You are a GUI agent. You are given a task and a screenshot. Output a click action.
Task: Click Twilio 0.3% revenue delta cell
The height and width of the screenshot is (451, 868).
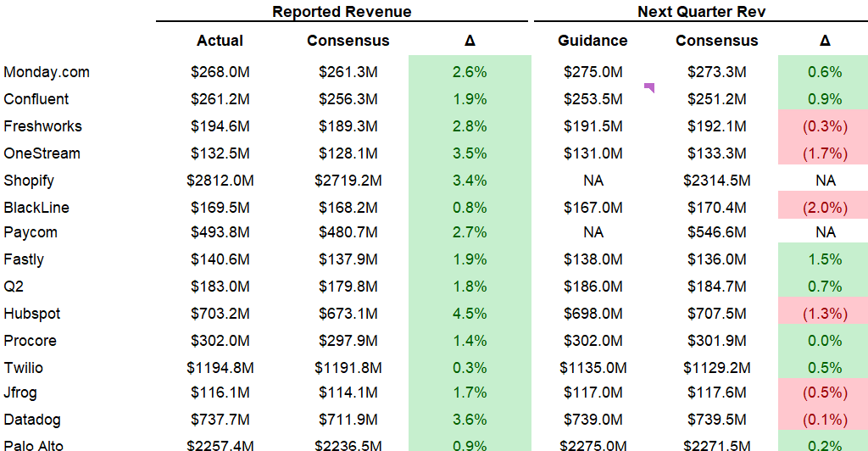pos(470,368)
